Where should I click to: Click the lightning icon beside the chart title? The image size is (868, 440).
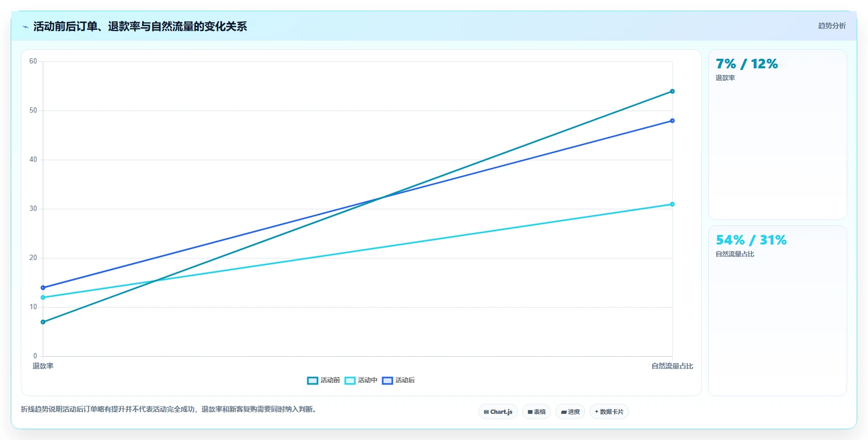pyautogui.click(x=25, y=27)
